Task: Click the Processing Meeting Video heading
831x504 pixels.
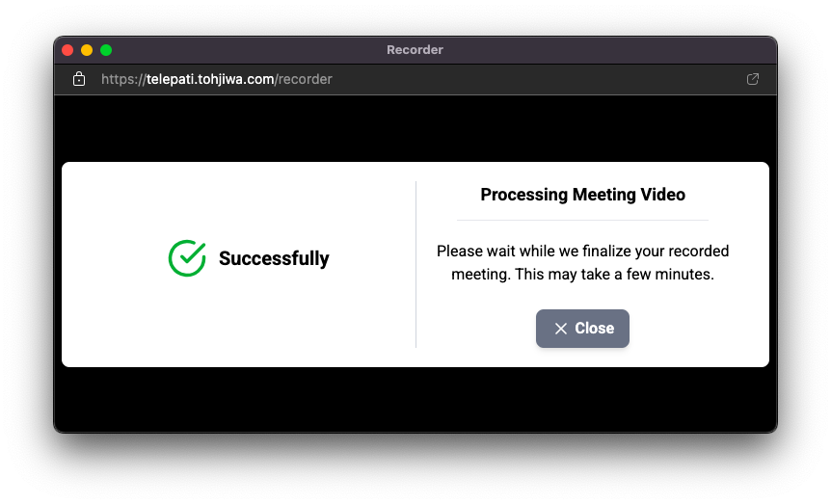Action: [x=582, y=195]
